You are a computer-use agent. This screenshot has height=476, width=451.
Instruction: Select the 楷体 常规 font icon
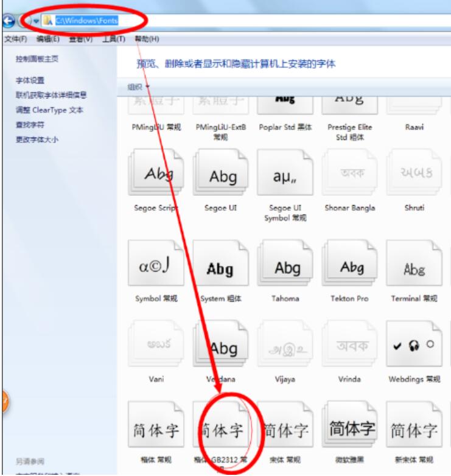click(x=156, y=424)
